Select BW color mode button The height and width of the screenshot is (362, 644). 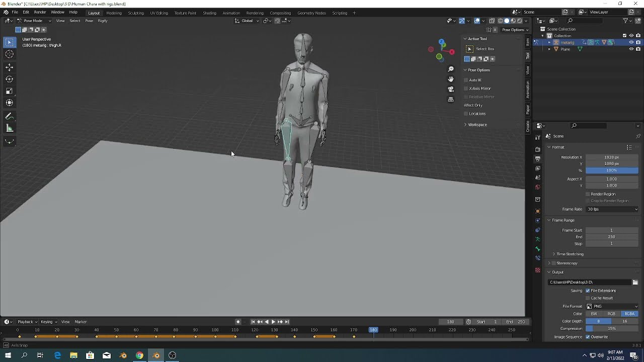click(594, 314)
